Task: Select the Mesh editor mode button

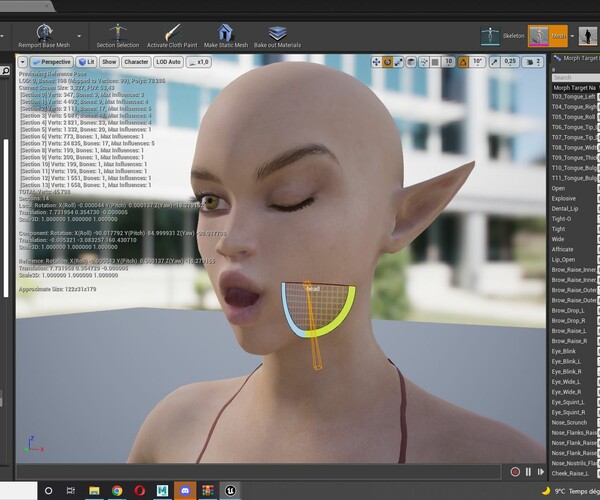Action: click(x=548, y=36)
